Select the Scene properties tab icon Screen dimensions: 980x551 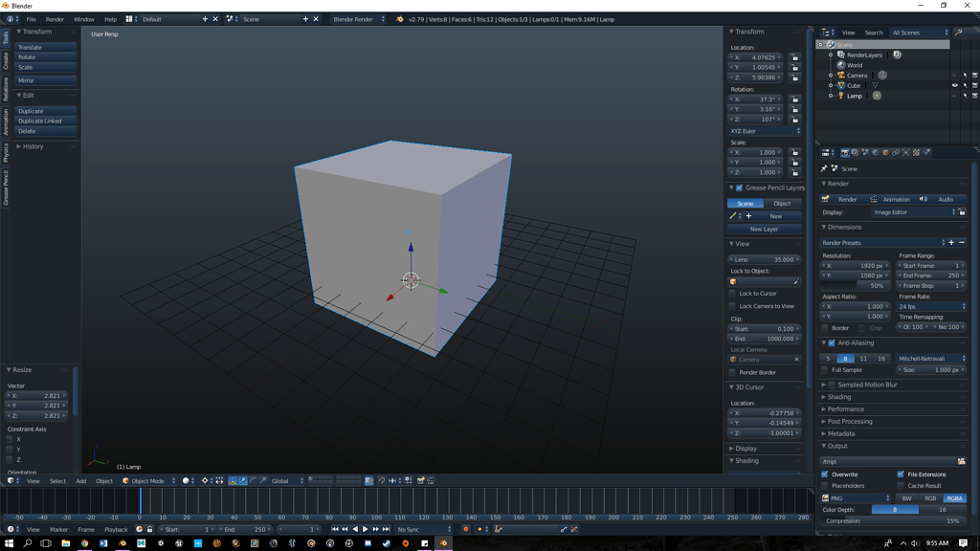(x=864, y=152)
